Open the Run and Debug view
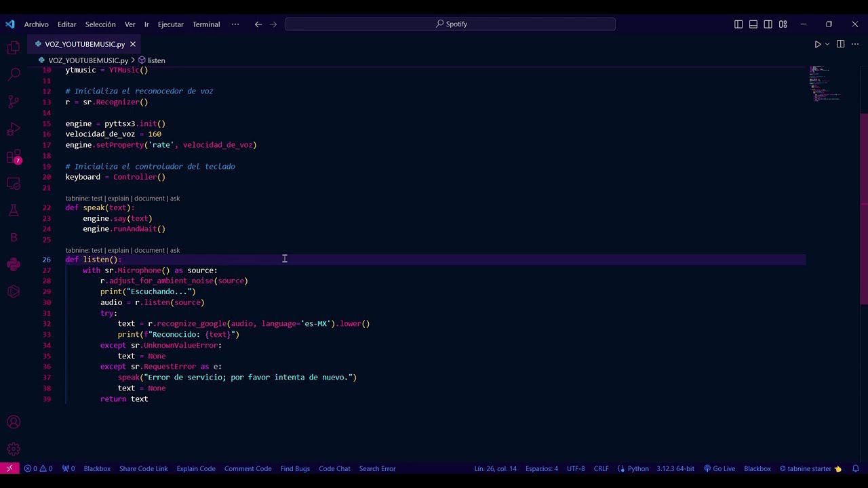 tap(14, 129)
